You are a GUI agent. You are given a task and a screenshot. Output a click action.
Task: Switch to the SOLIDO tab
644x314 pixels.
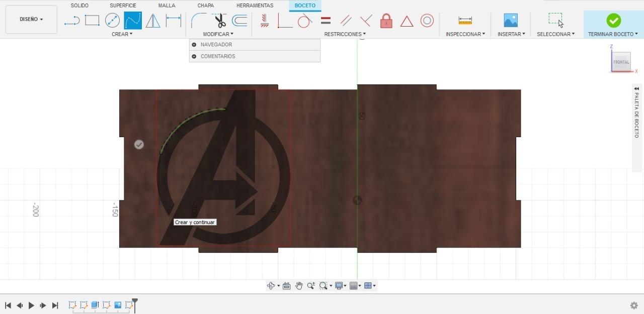tap(79, 6)
